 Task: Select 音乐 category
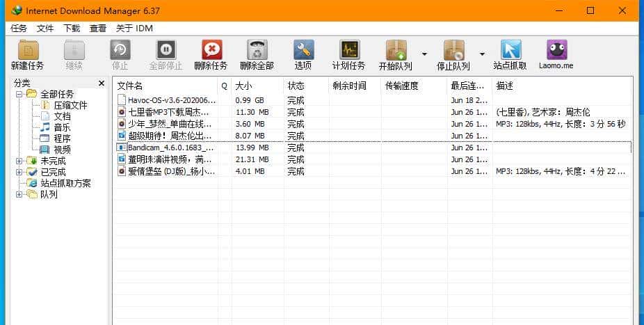click(62, 127)
